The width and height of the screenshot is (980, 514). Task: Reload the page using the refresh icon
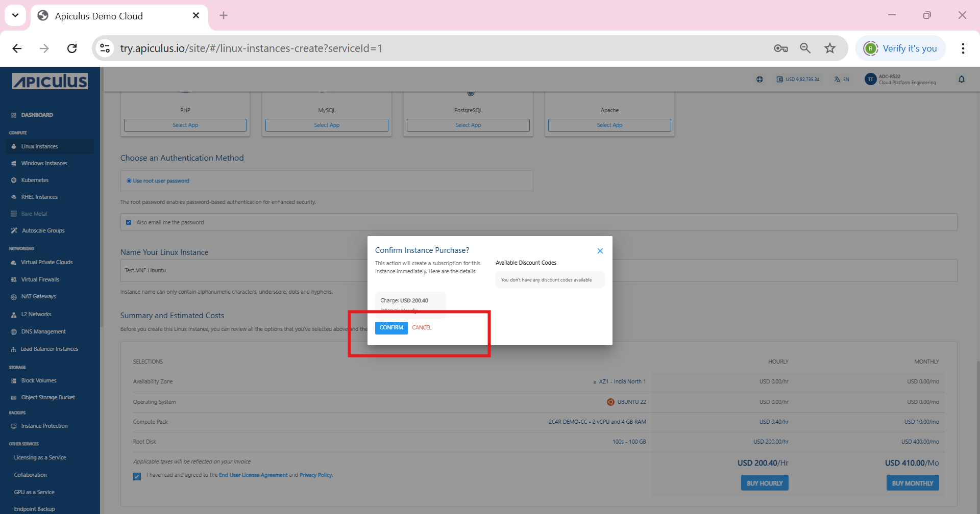(x=72, y=48)
